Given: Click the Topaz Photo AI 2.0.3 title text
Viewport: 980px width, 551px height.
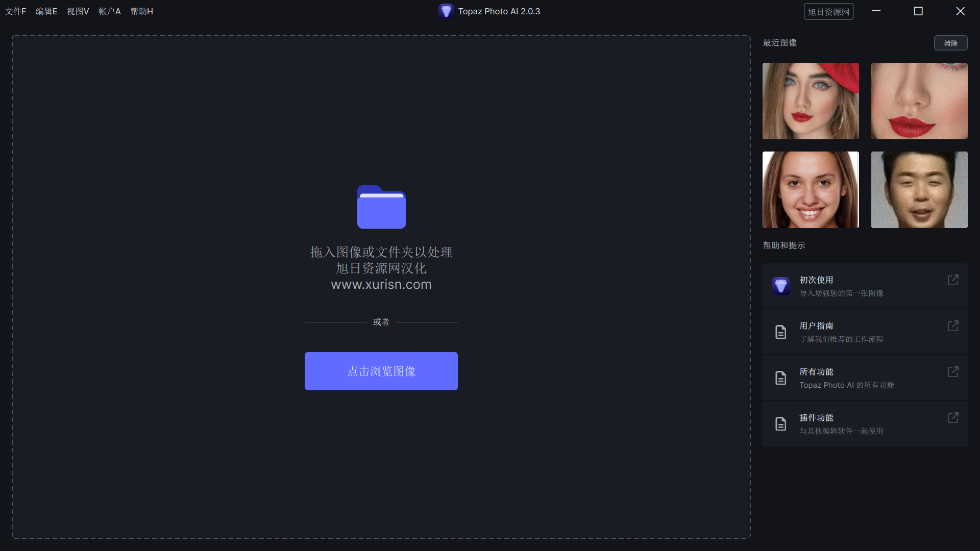Looking at the screenshot, I should coord(499,11).
